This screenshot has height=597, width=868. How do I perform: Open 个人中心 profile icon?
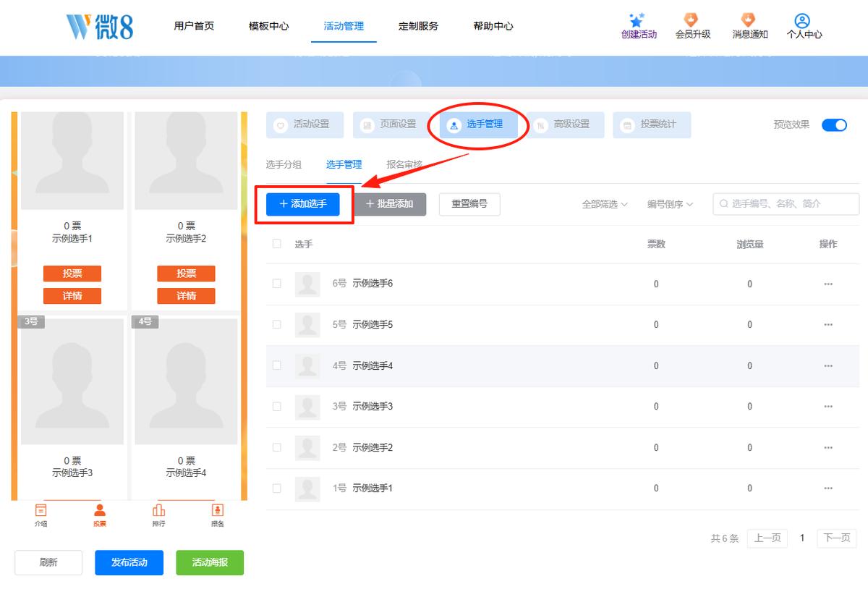801,20
